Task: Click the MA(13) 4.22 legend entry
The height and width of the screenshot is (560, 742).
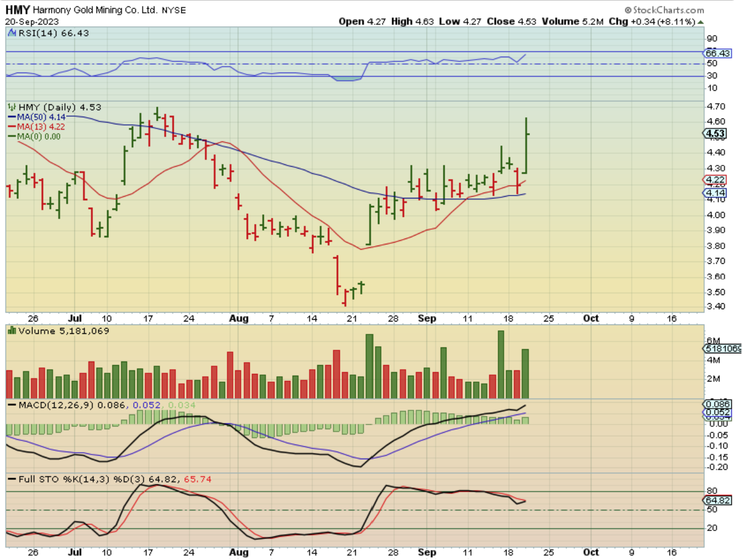Action: 38,126
